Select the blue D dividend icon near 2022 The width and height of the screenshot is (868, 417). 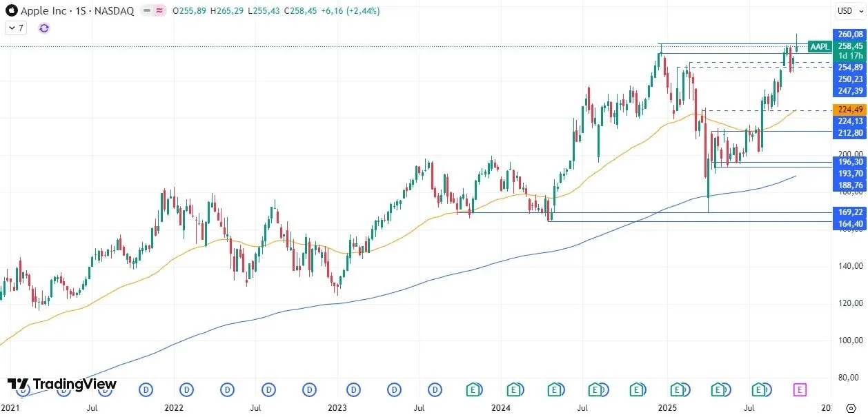click(x=186, y=389)
